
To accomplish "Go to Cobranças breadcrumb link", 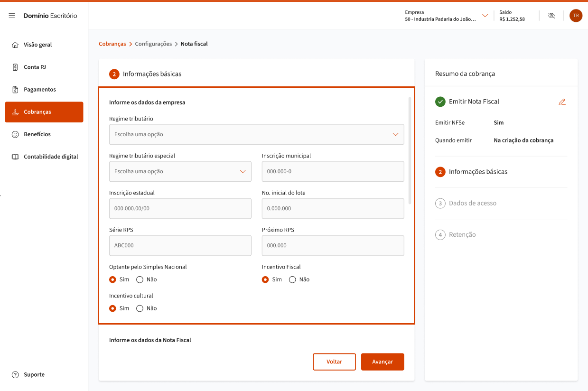I will (112, 44).
